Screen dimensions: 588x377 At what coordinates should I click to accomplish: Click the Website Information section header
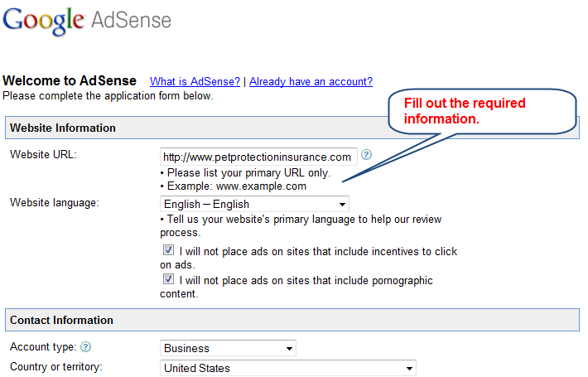tap(292, 128)
